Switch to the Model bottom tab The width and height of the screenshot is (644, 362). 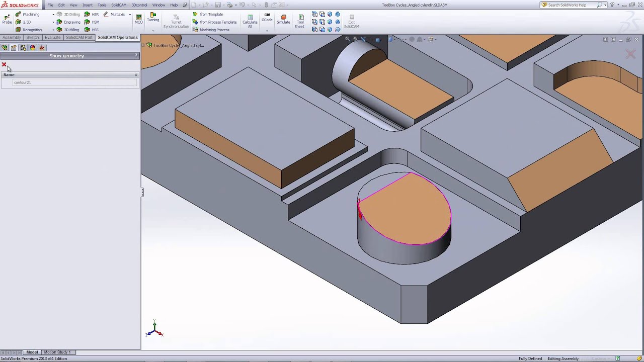(x=32, y=352)
